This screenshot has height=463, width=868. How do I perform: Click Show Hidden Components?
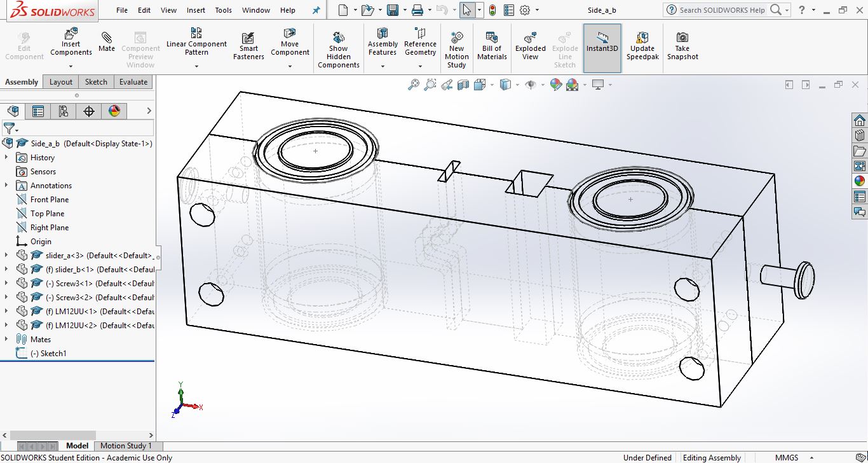[x=339, y=50]
